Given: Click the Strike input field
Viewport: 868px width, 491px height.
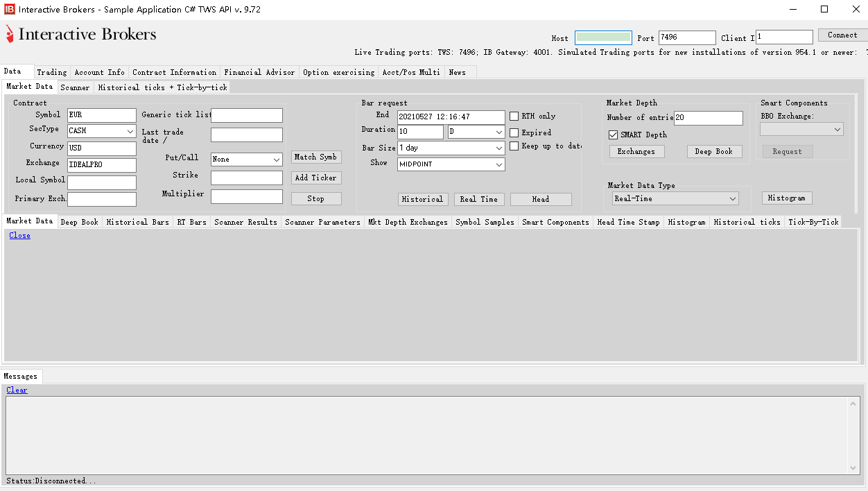Looking at the screenshot, I should tap(247, 178).
